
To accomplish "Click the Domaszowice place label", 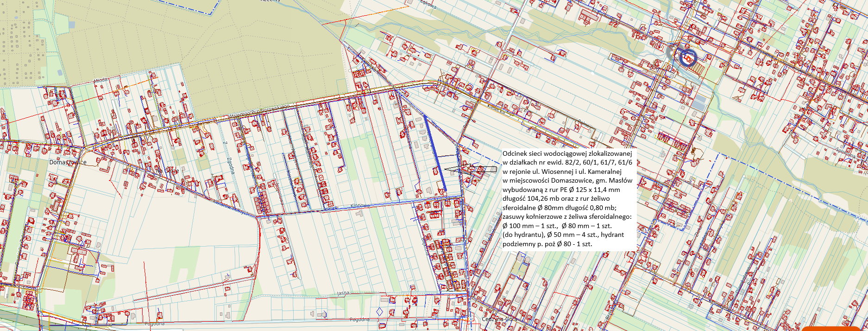I will pos(68,162).
